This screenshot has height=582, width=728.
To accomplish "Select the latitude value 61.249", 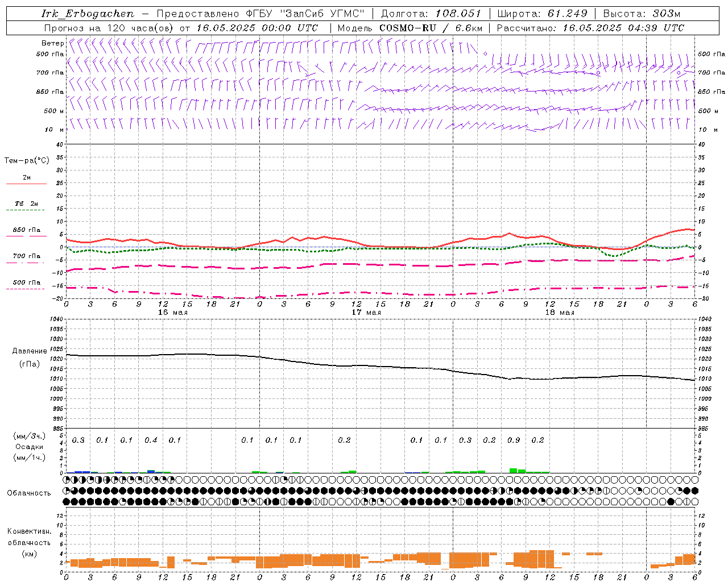I will coord(567,14).
